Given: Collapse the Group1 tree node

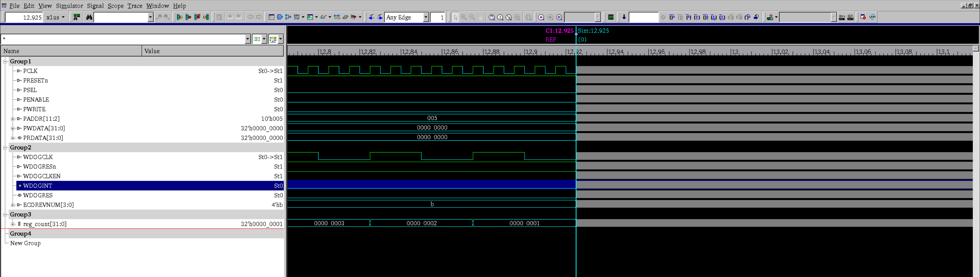Looking at the screenshot, I should click(5, 61).
